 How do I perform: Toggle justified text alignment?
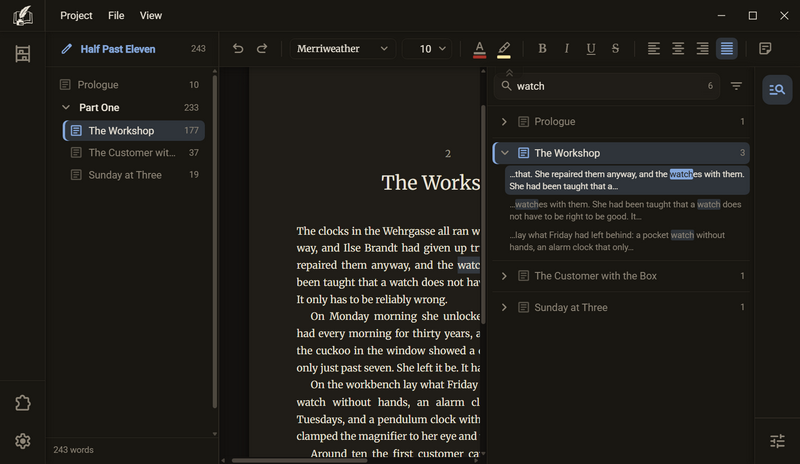[x=727, y=48]
